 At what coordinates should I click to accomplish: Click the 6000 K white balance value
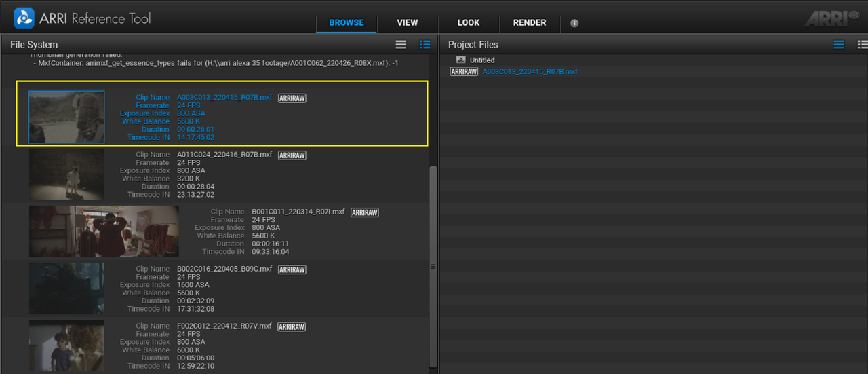pos(189,350)
